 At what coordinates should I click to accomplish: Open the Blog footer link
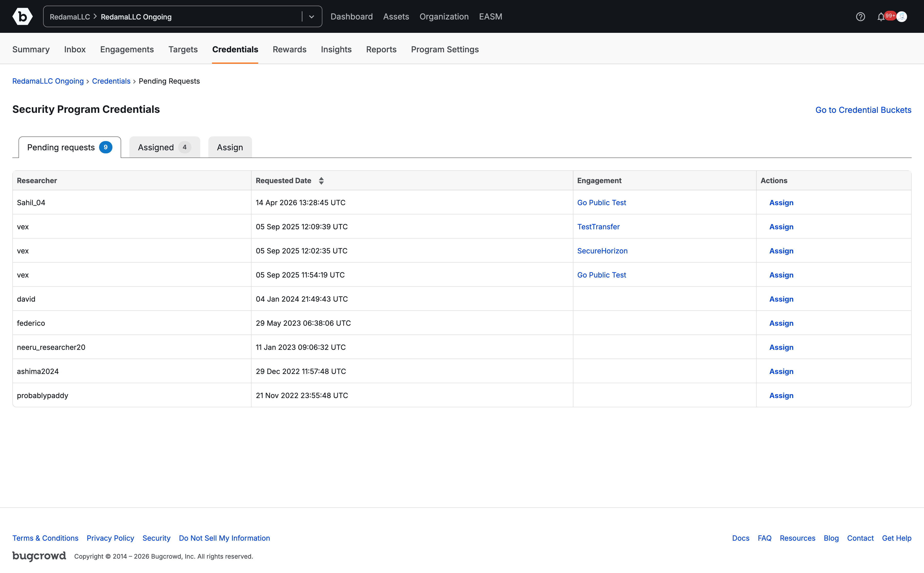[831, 538]
